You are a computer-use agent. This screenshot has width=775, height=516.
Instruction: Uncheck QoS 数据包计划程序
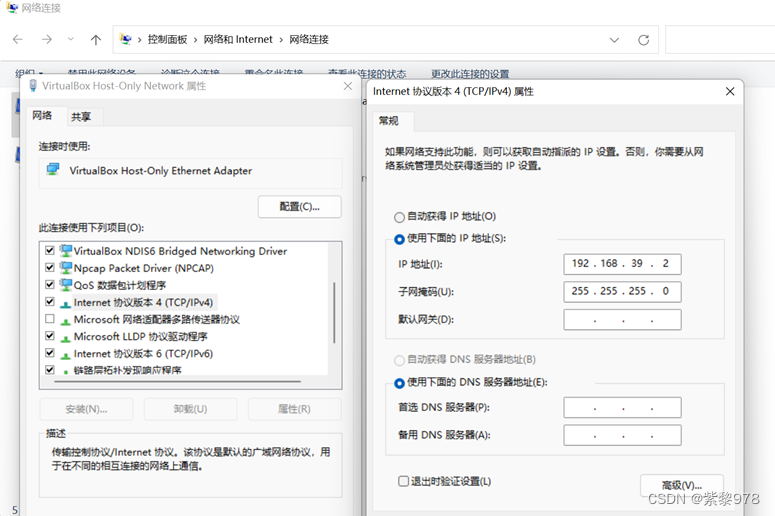[50, 285]
